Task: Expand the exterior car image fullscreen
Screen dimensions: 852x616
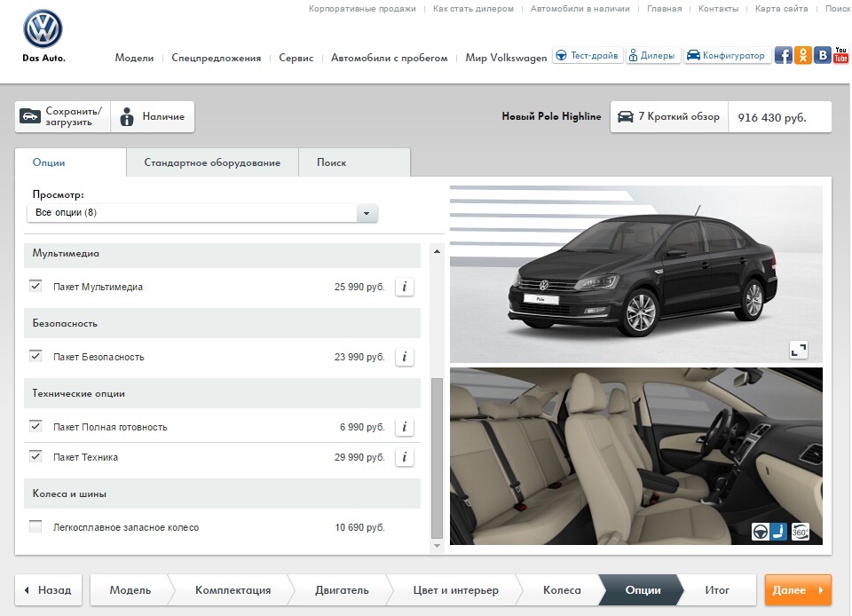Action: [798, 350]
